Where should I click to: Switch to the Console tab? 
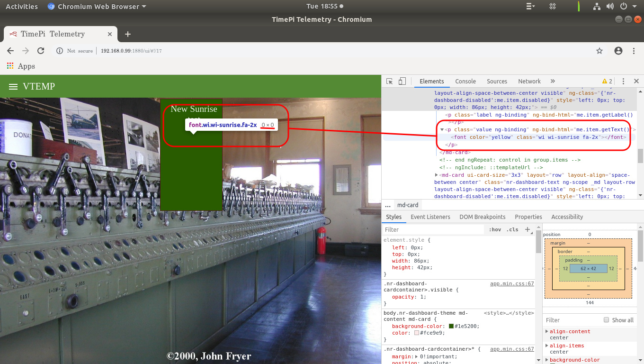(x=465, y=82)
